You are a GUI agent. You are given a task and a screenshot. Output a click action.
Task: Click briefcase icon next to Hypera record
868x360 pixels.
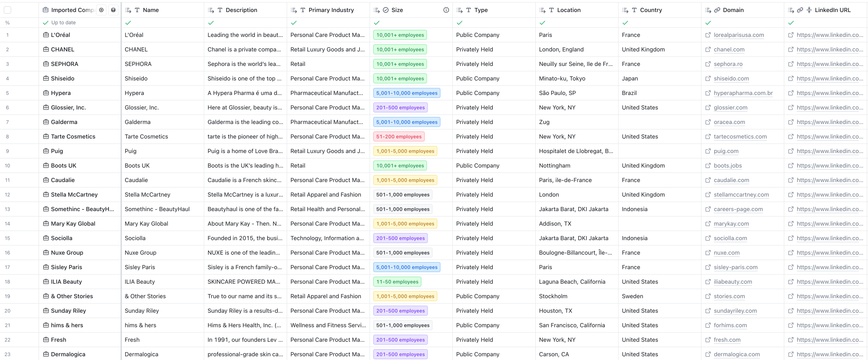pos(46,93)
